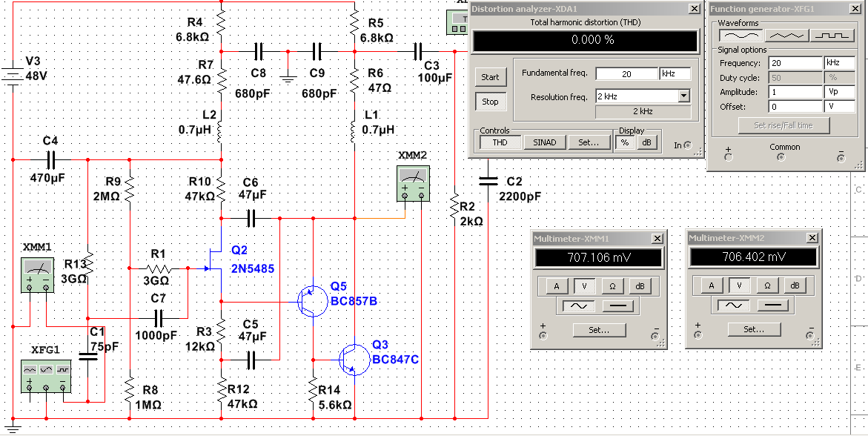868x436 pixels.
Task: Click the Frequency field in Function generator
Action: (795, 63)
